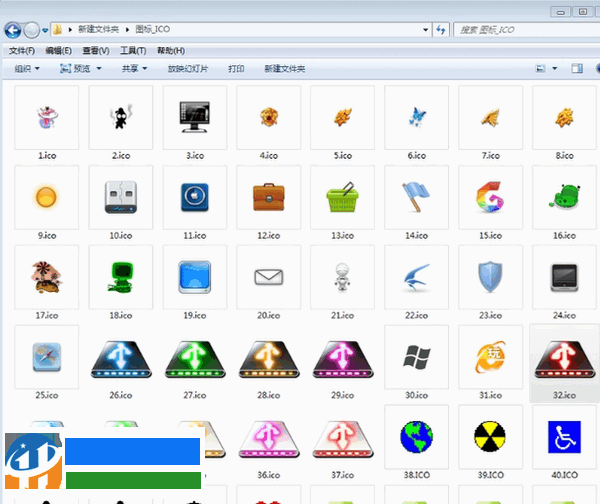This screenshot has width=600, height=504.
Task: Open the 查看(V) menu
Action: coord(96,51)
